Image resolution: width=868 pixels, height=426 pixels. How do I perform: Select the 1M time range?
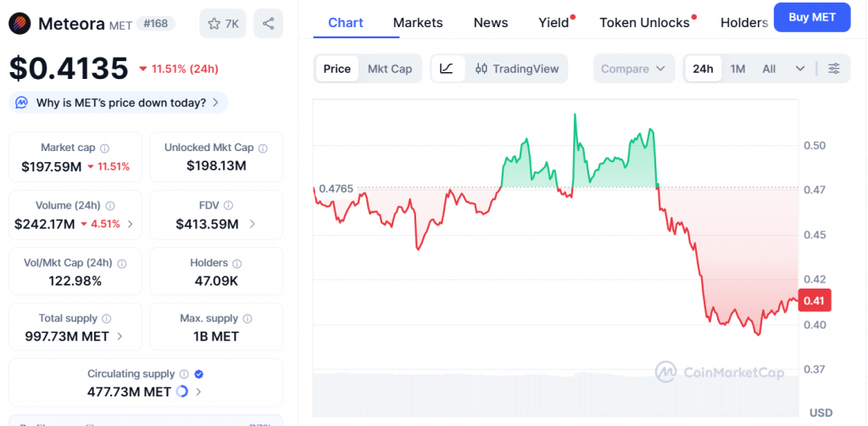(x=738, y=69)
